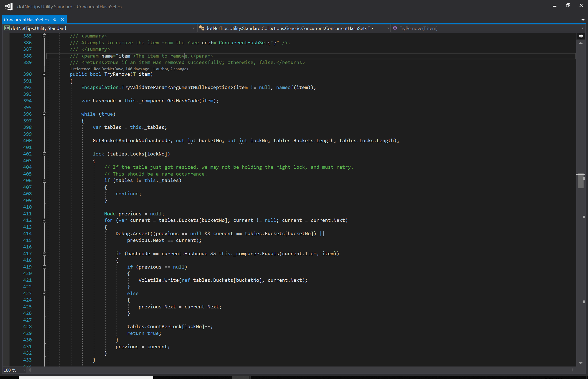Click the vertical scrollbar thumb

tap(581, 181)
